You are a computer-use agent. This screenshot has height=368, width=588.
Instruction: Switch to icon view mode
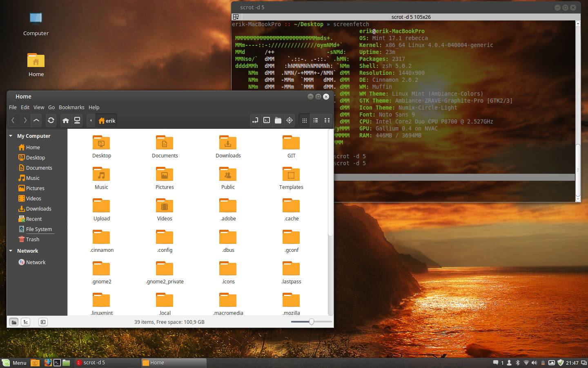[x=304, y=120]
